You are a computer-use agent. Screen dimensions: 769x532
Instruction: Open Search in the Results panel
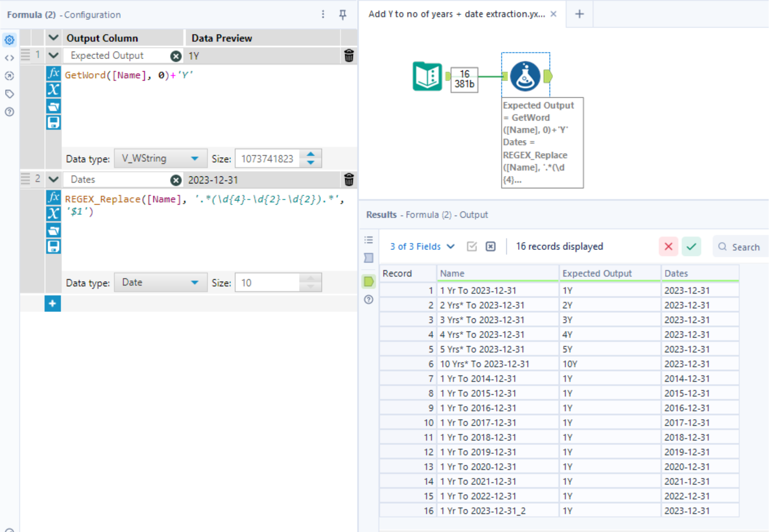744,247
